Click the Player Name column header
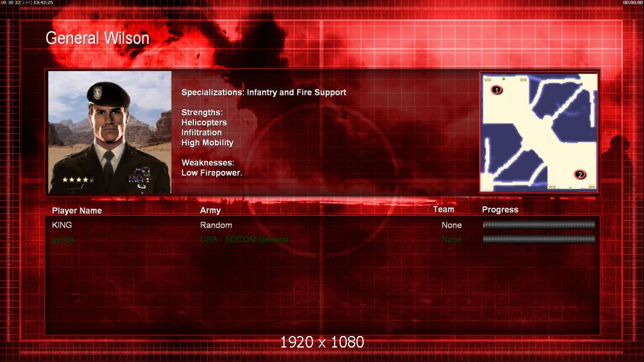The image size is (644, 362). [x=77, y=211]
